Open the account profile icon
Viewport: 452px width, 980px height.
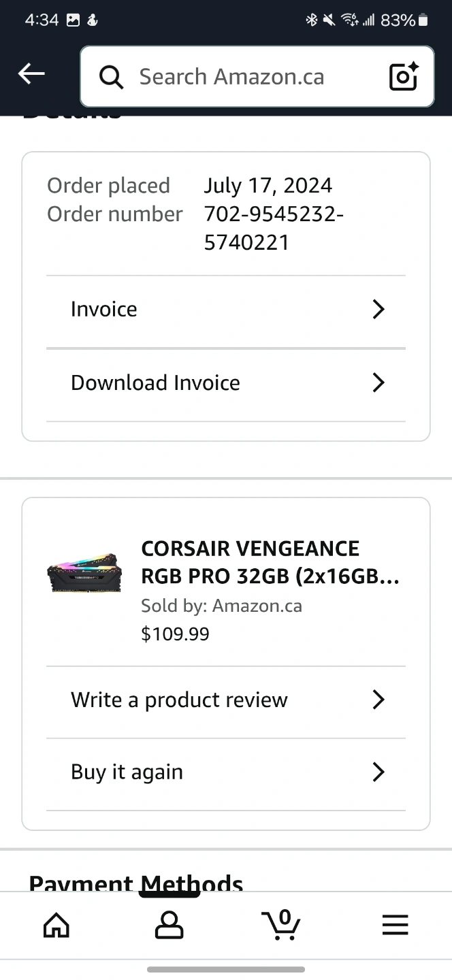click(x=169, y=925)
